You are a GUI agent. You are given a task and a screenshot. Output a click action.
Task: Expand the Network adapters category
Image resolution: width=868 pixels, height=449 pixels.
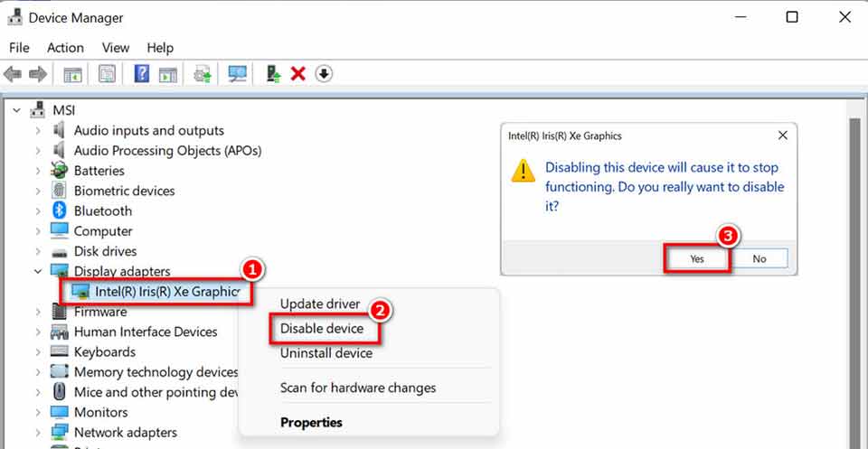[37, 433]
